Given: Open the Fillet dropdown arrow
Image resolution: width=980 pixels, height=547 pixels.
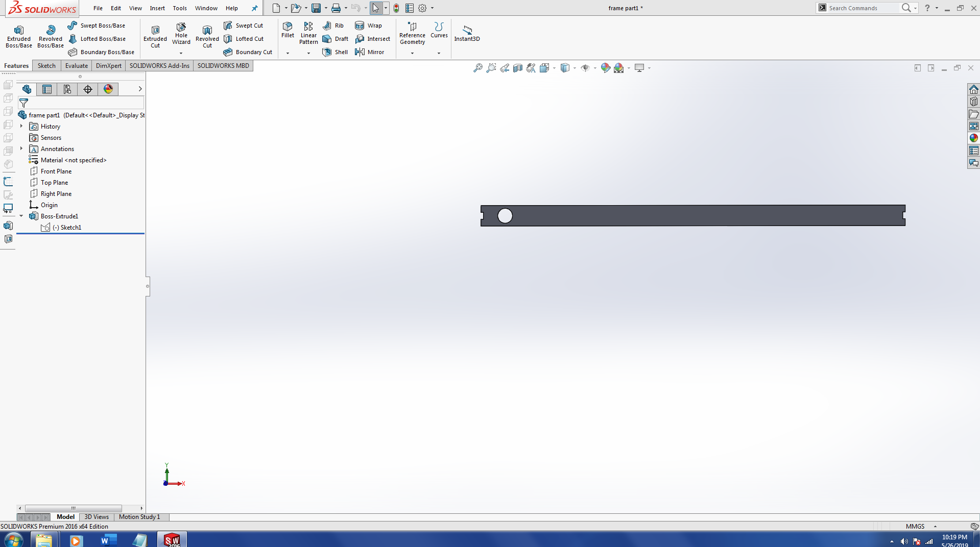Looking at the screenshot, I should tap(288, 53).
